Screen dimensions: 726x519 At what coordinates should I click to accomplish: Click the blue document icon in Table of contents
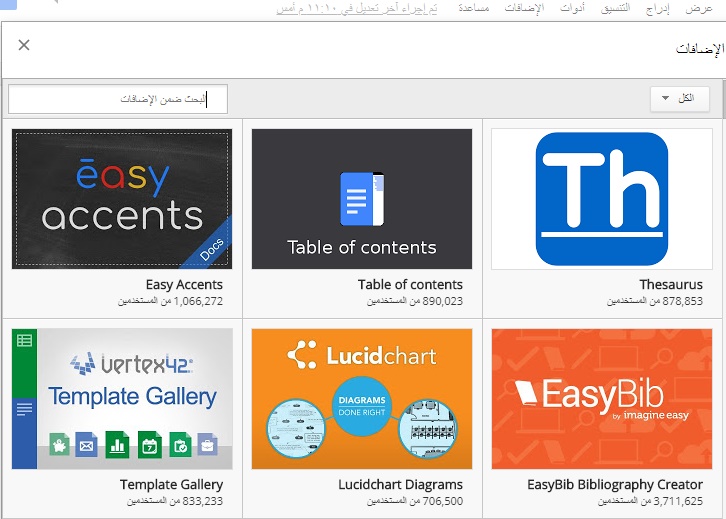(362, 199)
